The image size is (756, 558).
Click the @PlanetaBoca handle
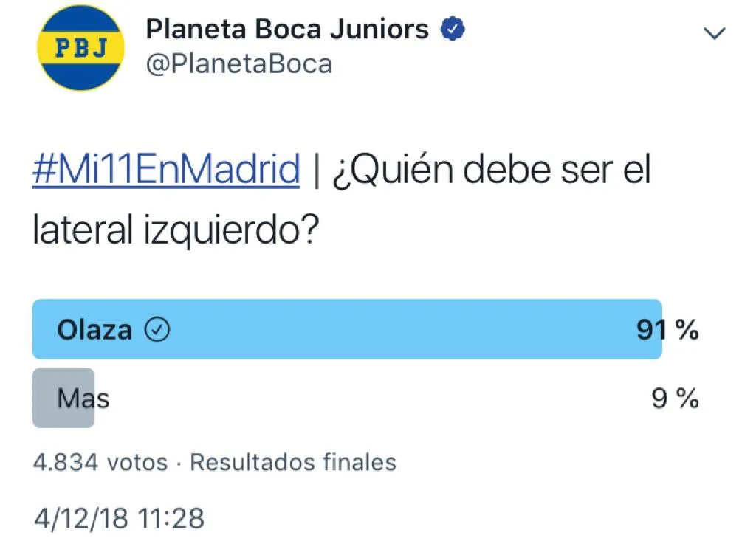(238, 65)
